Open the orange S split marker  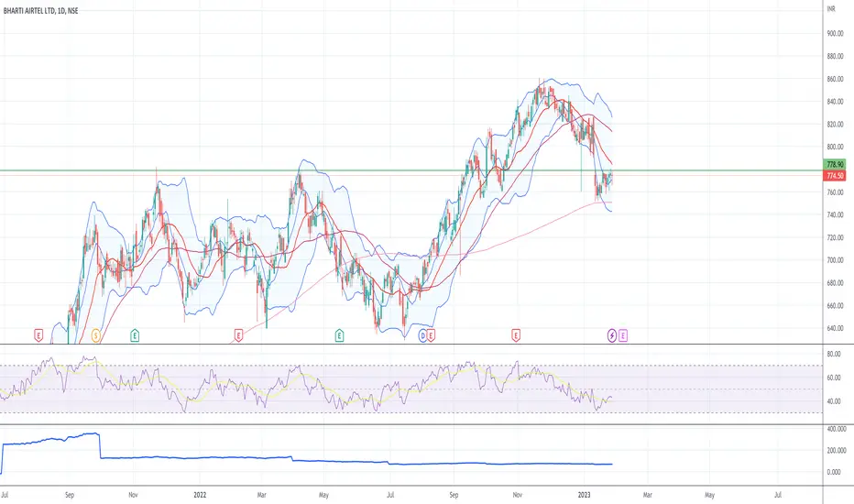96,335
